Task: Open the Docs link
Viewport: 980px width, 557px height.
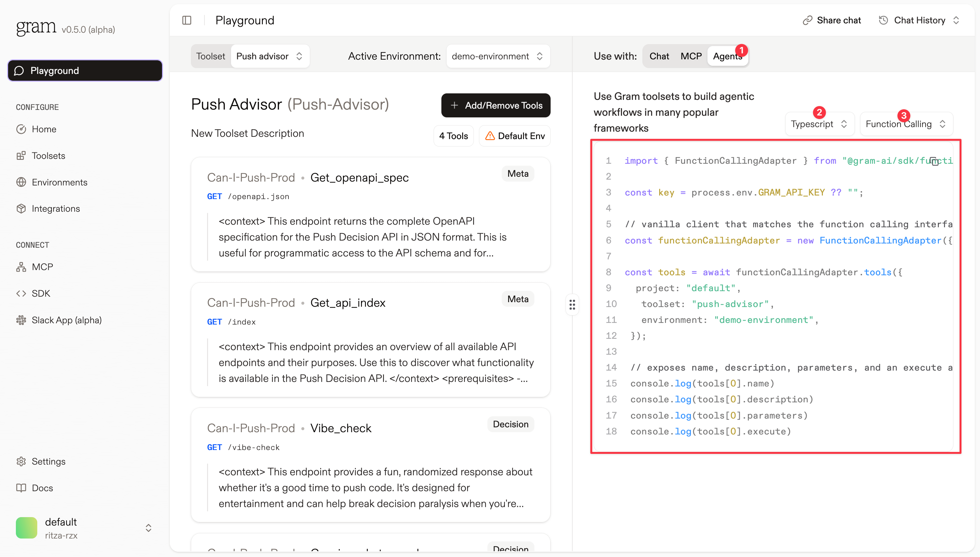Action: point(85,488)
